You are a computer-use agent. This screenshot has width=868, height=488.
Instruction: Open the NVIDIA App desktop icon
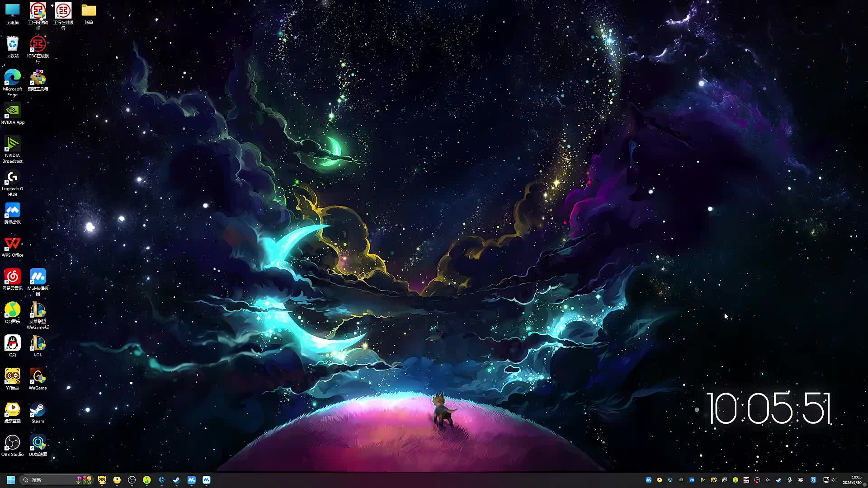coord(12,111)
